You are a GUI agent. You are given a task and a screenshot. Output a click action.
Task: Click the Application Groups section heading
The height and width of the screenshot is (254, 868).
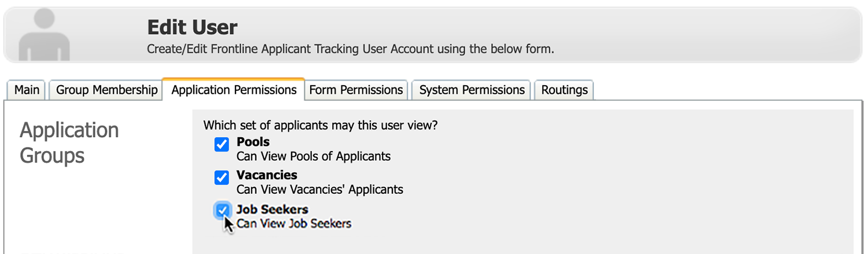pos(69,143)
